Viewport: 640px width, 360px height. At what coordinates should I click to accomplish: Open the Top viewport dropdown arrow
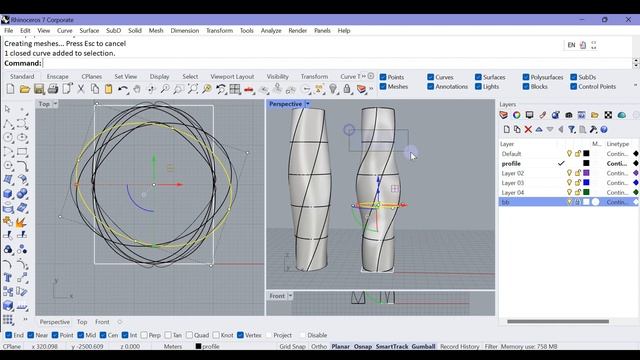pyautogui.click(x=55, y=104)
